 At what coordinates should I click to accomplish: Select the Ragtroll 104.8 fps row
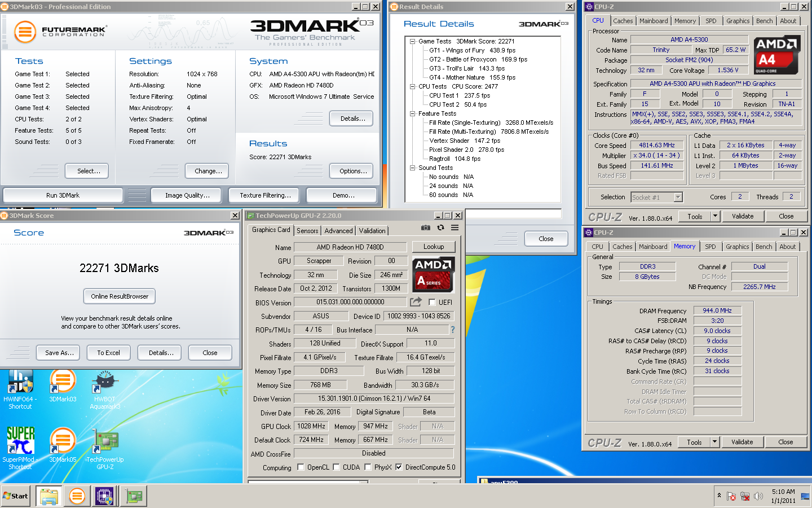click(x=454, y=159)
